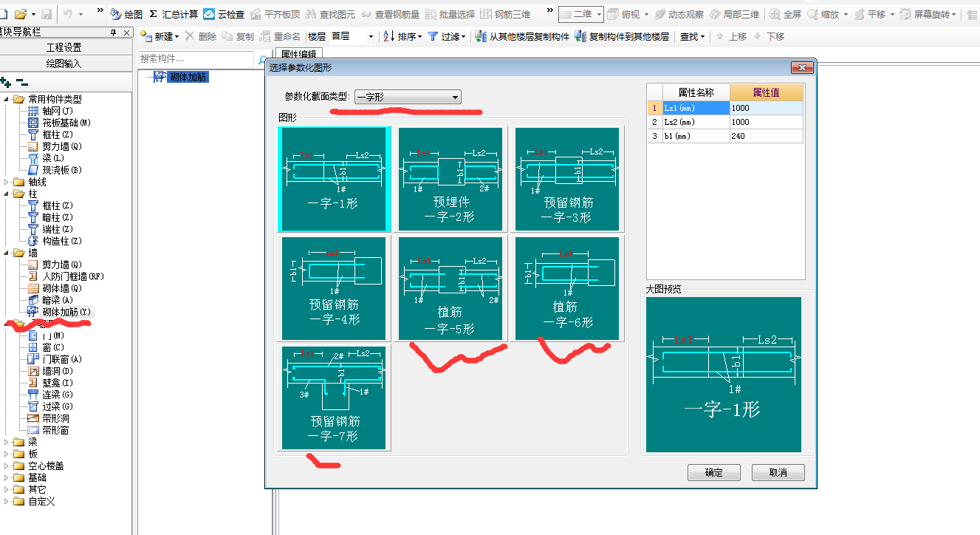This screenshot has width=980, height=535.
Task: Collapse the 常用构件类型 tree folder
Action: 8,99
